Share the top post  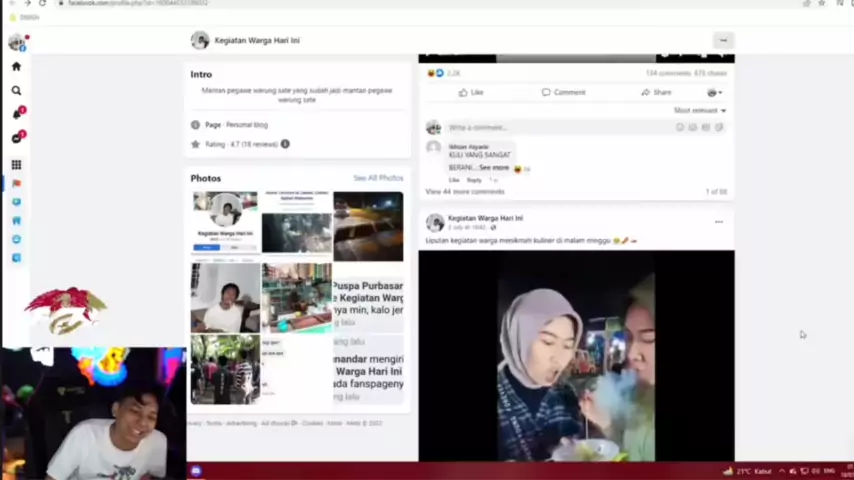click(656, 92)
